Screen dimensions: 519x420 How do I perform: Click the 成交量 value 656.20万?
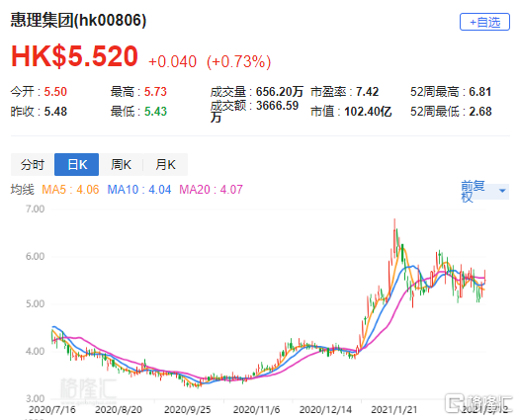(x=280, y=92)
